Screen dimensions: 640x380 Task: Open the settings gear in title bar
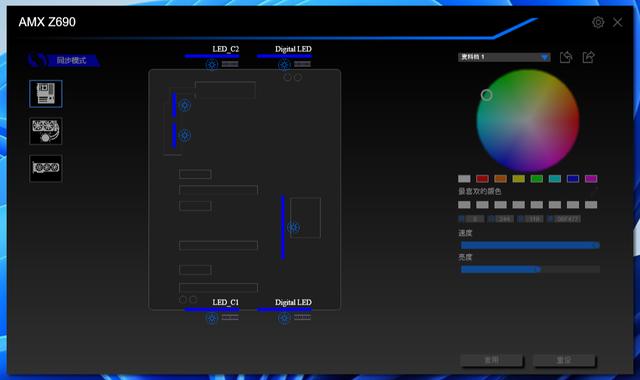point(598,22)
